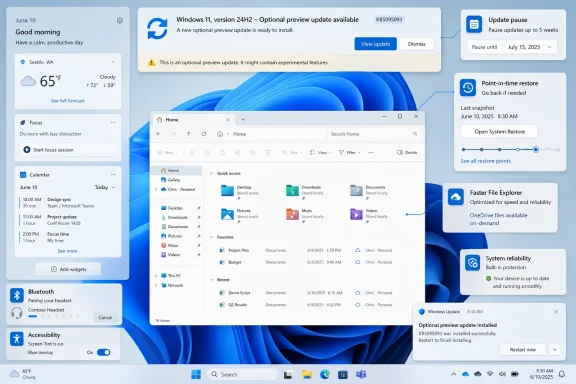Expand the This PC tree node
Viewport: 576px width, 384px height.
pos(156,276)
